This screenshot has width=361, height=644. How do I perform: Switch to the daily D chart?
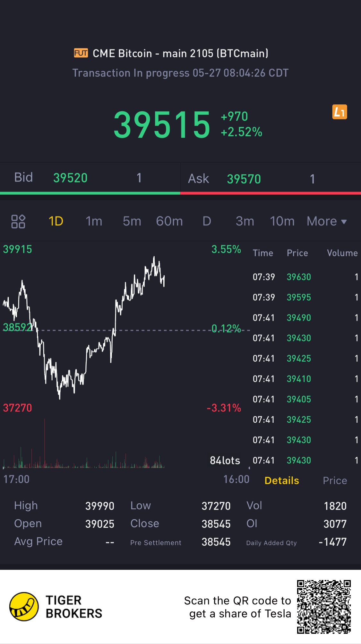pyautogui.click(x=207, y=221)
